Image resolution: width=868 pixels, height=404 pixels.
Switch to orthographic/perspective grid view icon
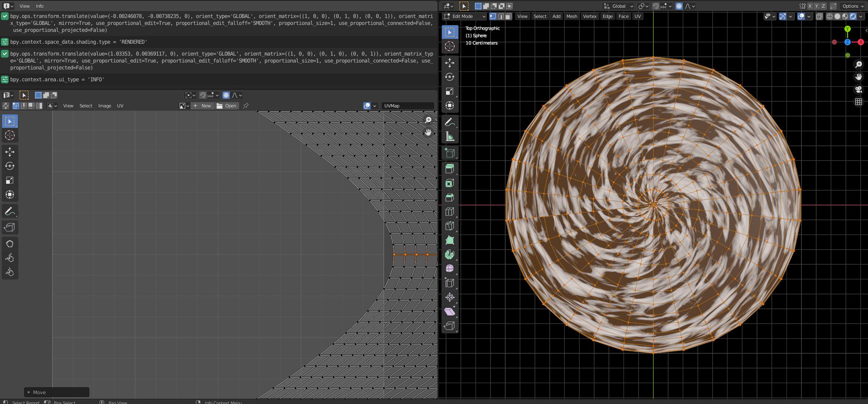click(x=859, y=102)
